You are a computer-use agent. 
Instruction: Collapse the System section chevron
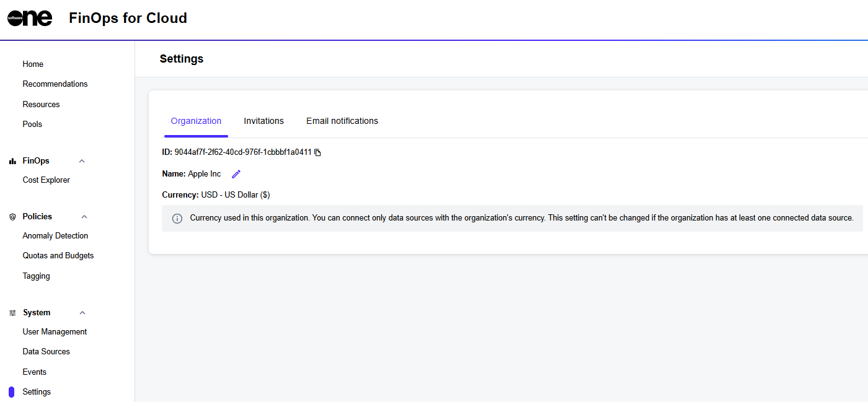pos(82,313)
